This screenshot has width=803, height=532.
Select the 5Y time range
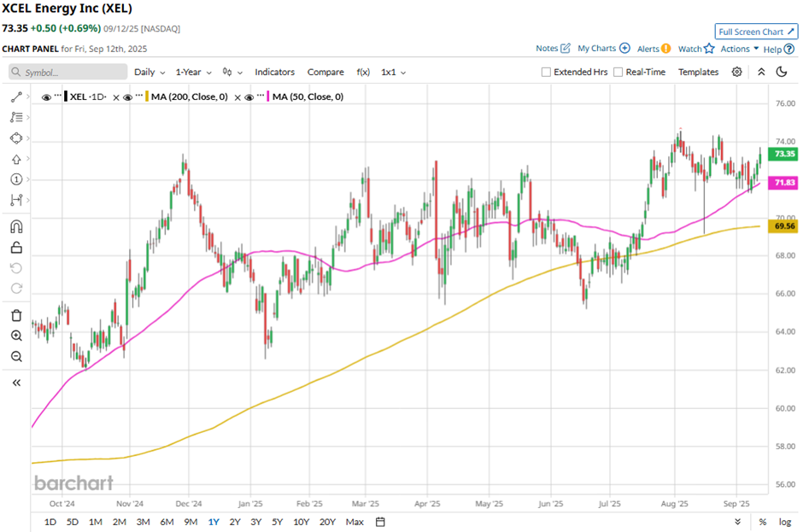coord(277,522)
